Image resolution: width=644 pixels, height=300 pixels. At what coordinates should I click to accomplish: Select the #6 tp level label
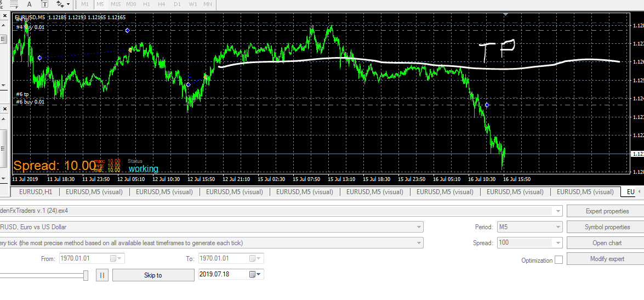(x=22, y=94)
